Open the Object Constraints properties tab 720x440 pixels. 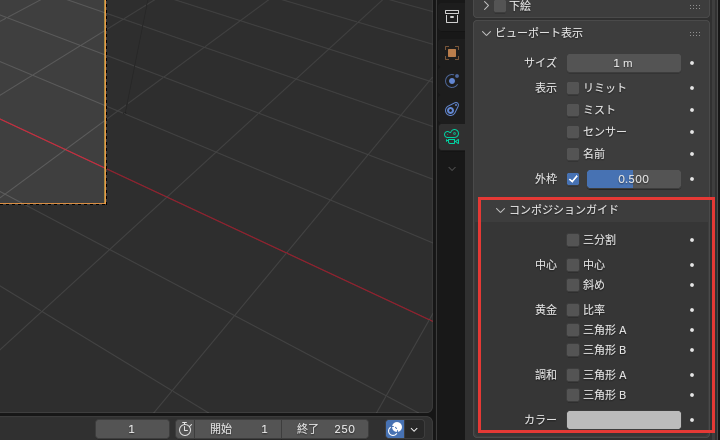(x=452, y=109)
